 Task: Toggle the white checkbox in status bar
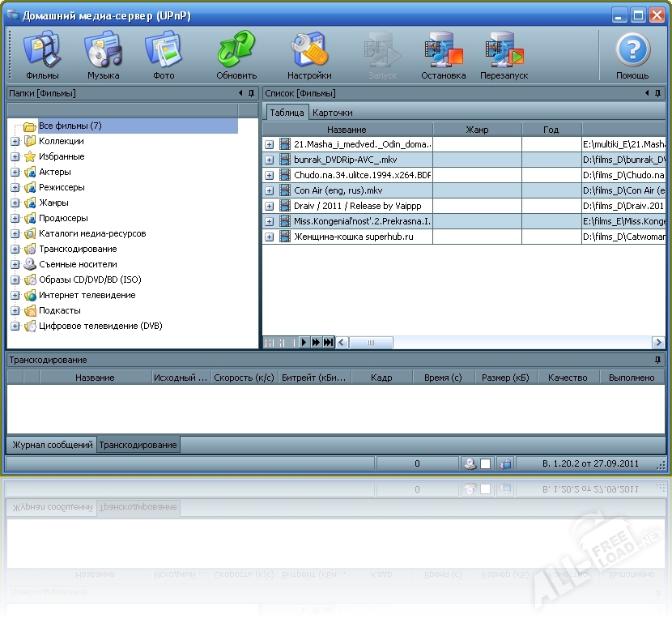pyautogui.click(x=485, y=464)
